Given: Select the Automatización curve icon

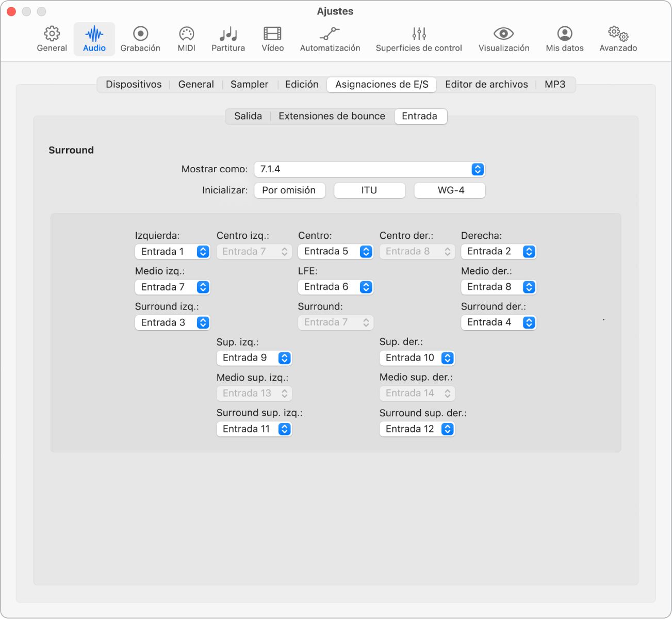Looking at the screenshot, I should pos(330,34).
